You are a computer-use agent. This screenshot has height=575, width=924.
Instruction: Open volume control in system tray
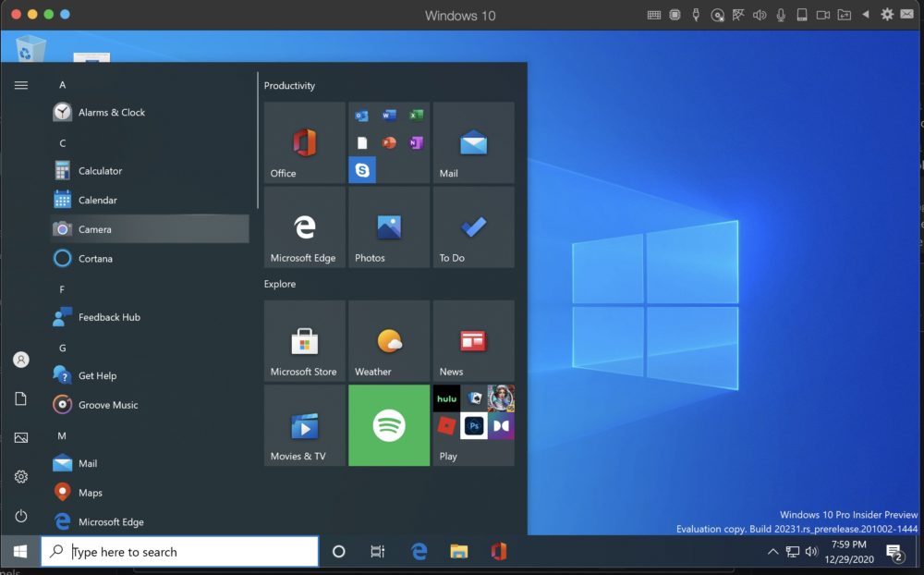tap(811, 551)
